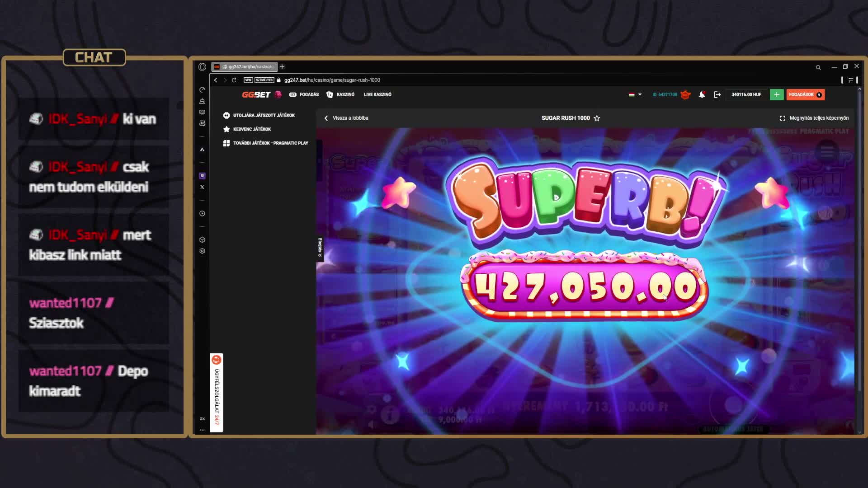Open FOGADÁS menu item
This screenshot has width=868, height=488.
304,94
